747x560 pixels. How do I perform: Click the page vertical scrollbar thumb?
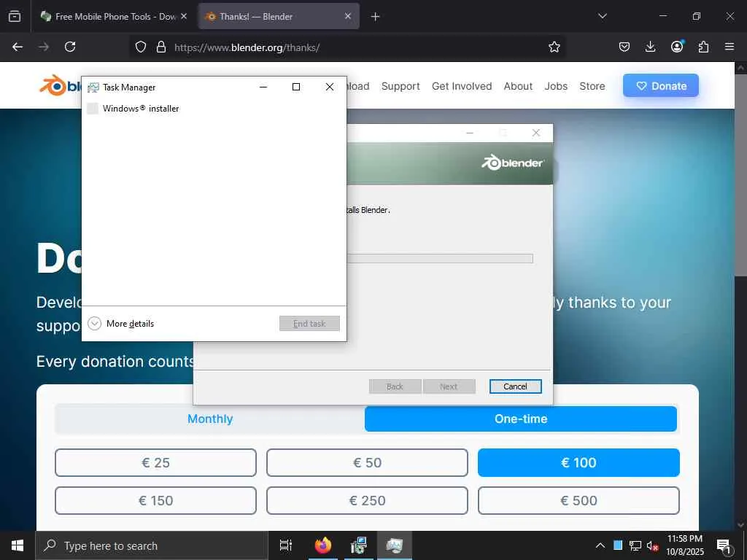[x=740, y=174]
